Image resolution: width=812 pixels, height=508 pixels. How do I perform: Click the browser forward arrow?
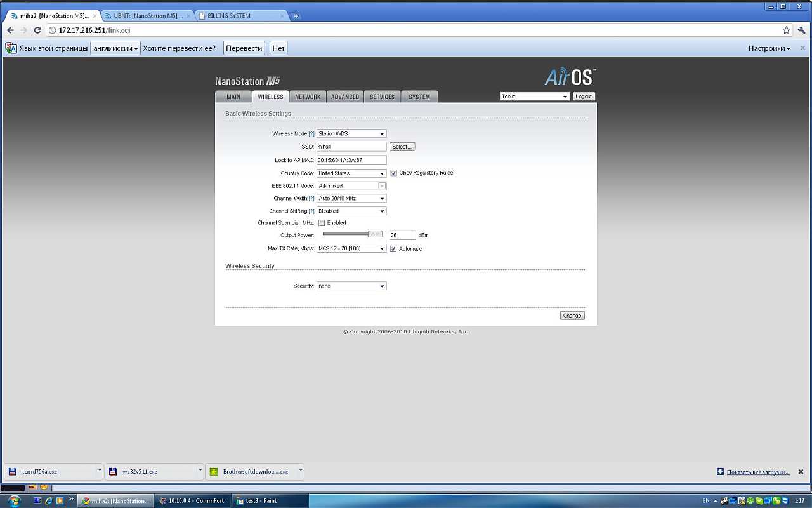pos(23,30)
